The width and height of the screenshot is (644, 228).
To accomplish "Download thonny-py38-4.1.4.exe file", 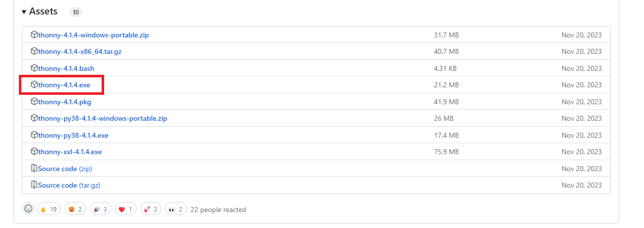I will click(x=73, y=135).
